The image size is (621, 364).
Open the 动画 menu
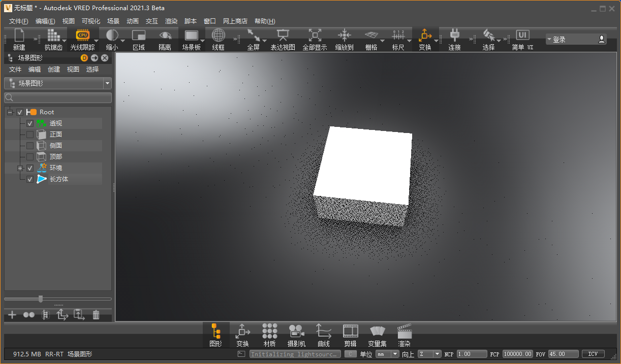tap(133, 21)
